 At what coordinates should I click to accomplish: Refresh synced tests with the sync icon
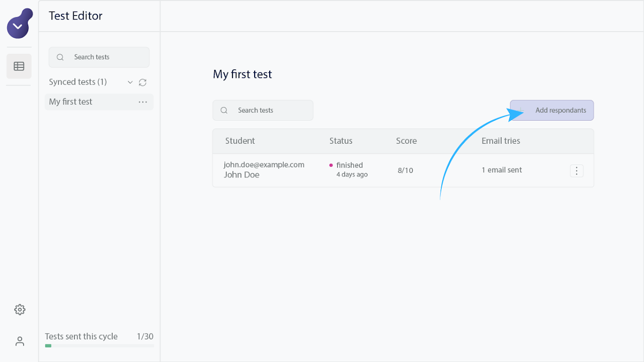click(x=142, y=82)
